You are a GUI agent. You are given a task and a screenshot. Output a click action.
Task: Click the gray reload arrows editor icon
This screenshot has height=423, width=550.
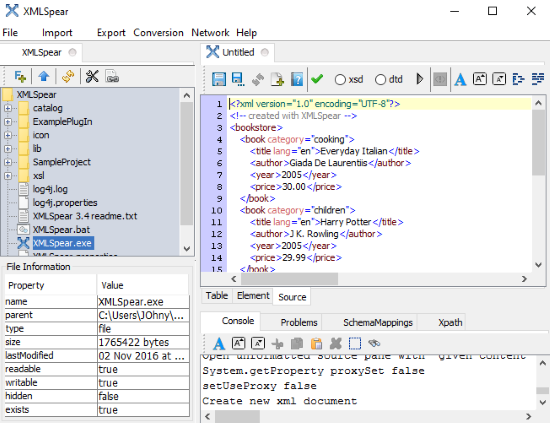(258, 79)
